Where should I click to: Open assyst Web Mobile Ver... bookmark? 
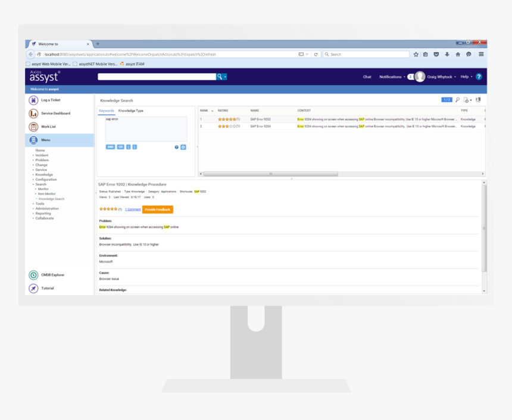(x=48, y=64)
